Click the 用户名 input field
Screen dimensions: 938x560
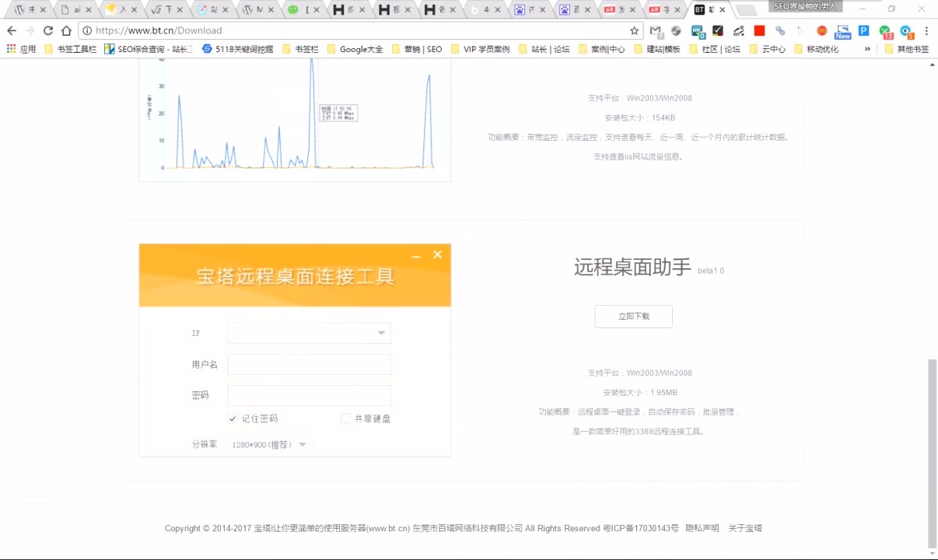[x=309, y=364]
